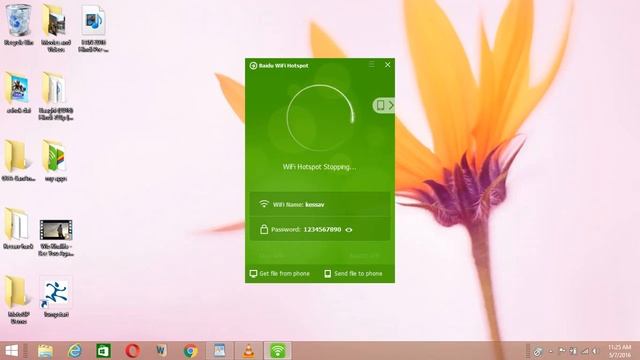The image size is (640, 360).
Task: Toggle password visibility eye icon
Action: [349, 230]
